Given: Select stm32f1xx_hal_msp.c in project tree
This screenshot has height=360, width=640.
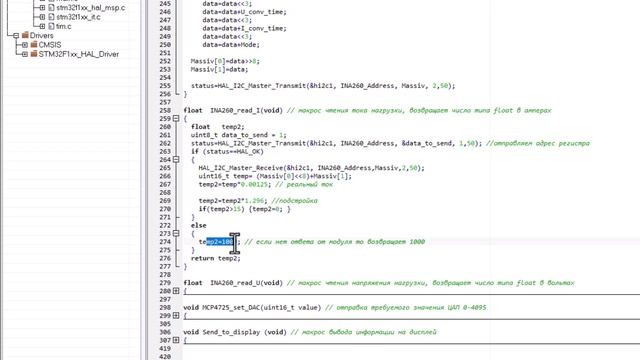Looking at the screenshot, I should point(91,8).
